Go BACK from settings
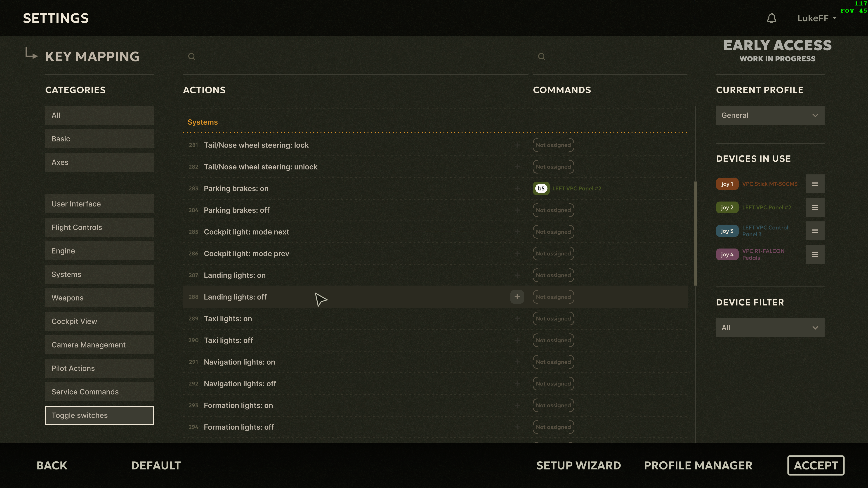Viewport: 868px width, 488px height. click(x=52, y=465)
